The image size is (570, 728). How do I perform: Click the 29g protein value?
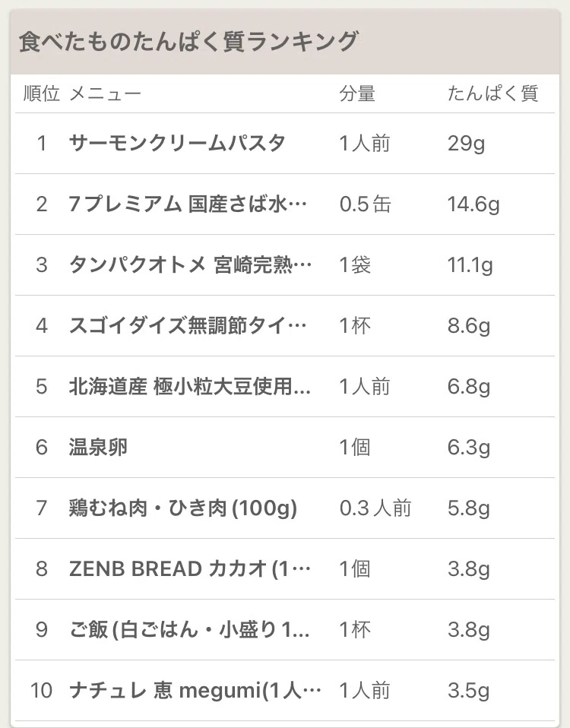tap(466, 144)
